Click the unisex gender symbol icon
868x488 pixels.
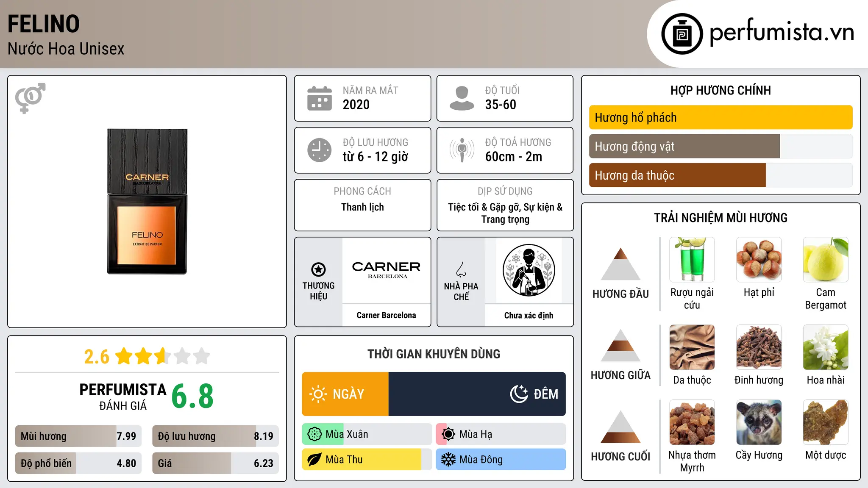[x=30, y=98]
